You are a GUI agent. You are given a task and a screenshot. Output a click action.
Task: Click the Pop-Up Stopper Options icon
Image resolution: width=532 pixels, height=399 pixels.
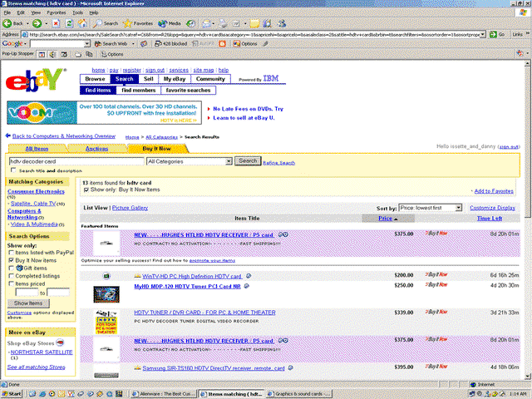point(112,54)
